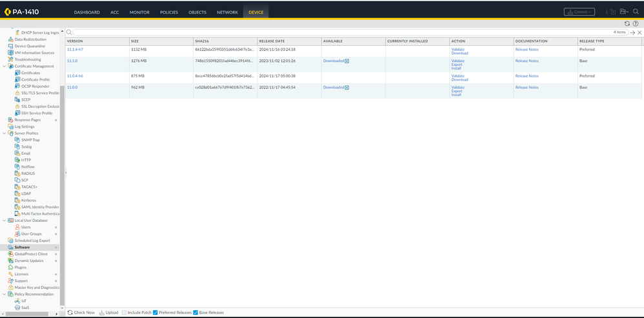
Task: Uncheck the Base Releases checkbox
Action: pos(196,312)
